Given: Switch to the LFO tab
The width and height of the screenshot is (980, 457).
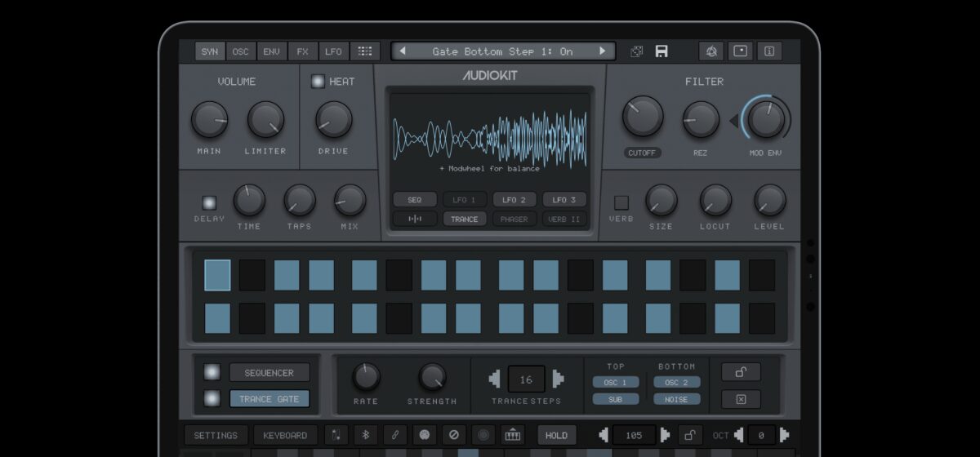Looking at the screenshot, I should click(333, 51).
